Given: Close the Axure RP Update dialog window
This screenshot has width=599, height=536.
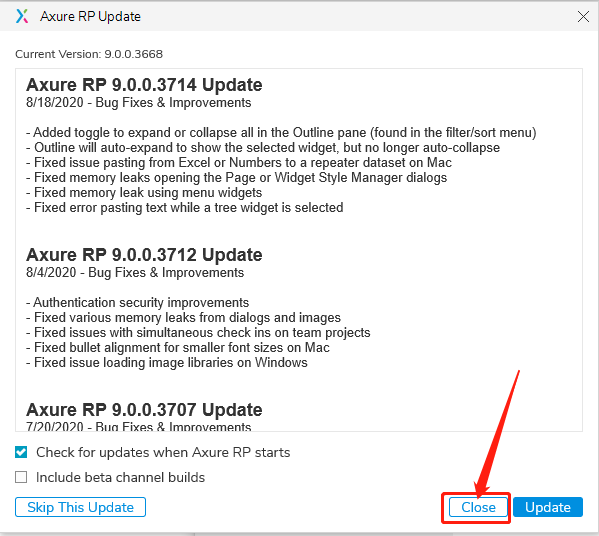Looking at the screenshot, I should (583, 16).
